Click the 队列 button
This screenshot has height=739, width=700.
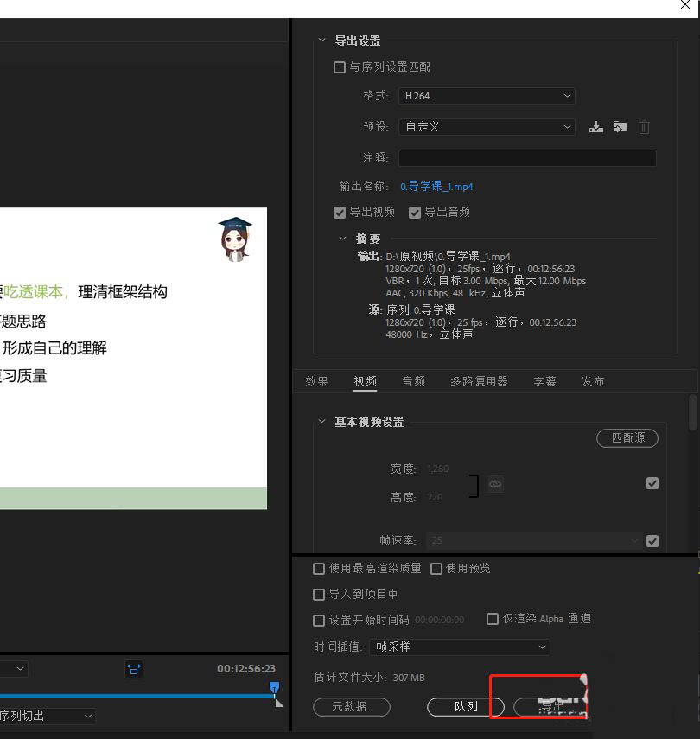pos(466,706)
